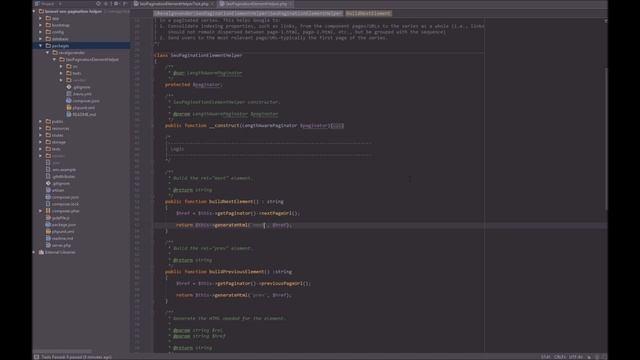Open readme.md in the project root

coord(62,238)
